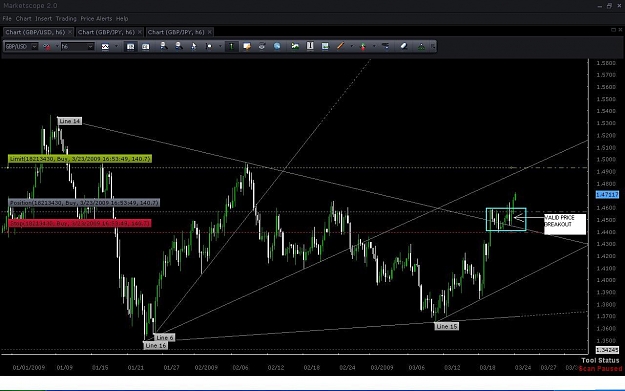Viewport: 625px width, 391px height.
Task: Click the Tool Status text
Action: coord(600,360)
